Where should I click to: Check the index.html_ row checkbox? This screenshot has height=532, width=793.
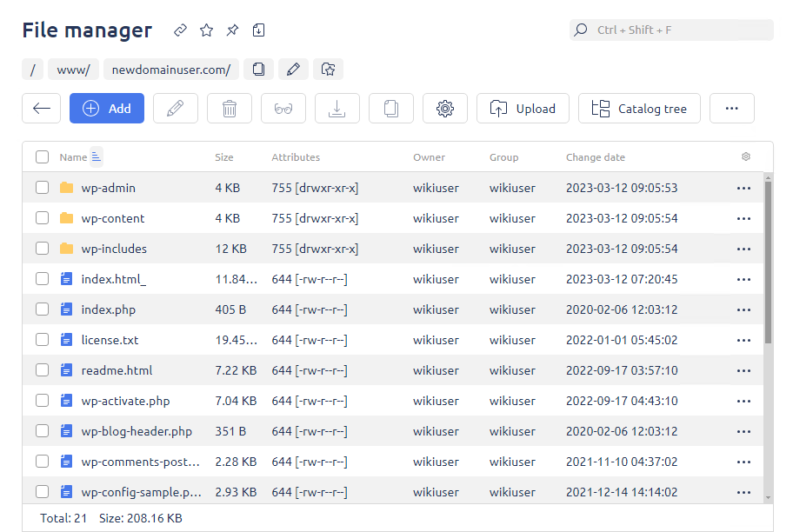pos(42,279)
